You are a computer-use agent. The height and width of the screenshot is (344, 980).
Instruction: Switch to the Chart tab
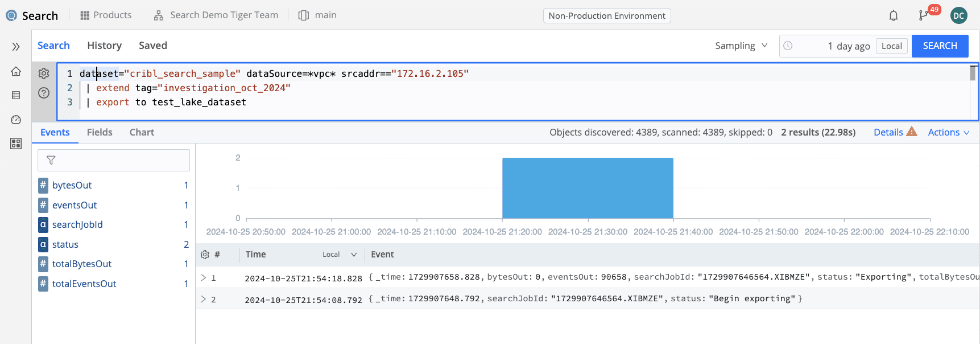coord(142,132)
